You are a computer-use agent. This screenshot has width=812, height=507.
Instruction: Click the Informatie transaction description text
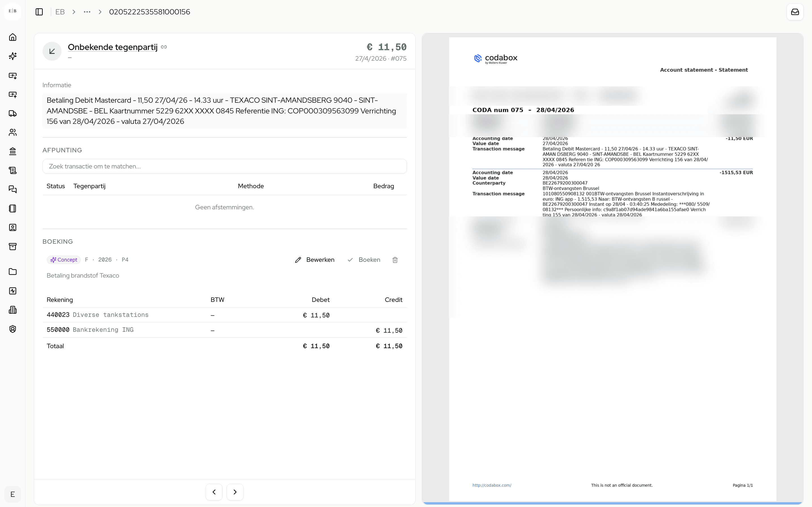click(x=224, y=111)
